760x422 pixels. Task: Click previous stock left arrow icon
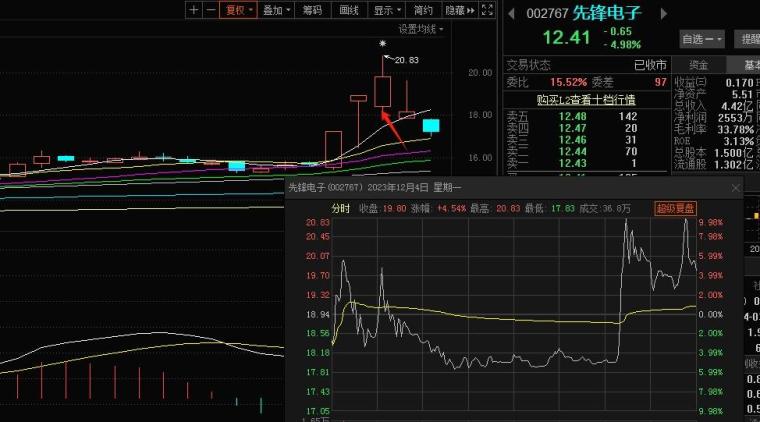pos(510,14)
